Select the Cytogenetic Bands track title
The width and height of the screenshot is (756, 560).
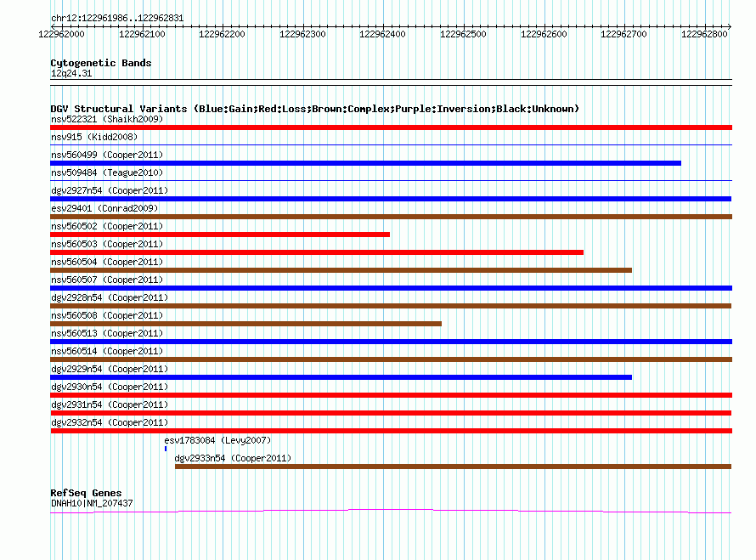pyautogui.click(x=101, y=63)
